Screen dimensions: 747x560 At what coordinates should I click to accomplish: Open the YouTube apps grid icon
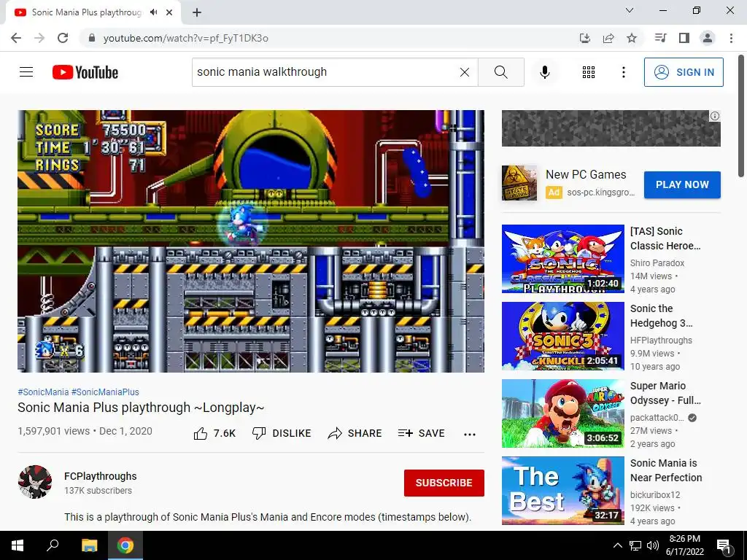589,72
